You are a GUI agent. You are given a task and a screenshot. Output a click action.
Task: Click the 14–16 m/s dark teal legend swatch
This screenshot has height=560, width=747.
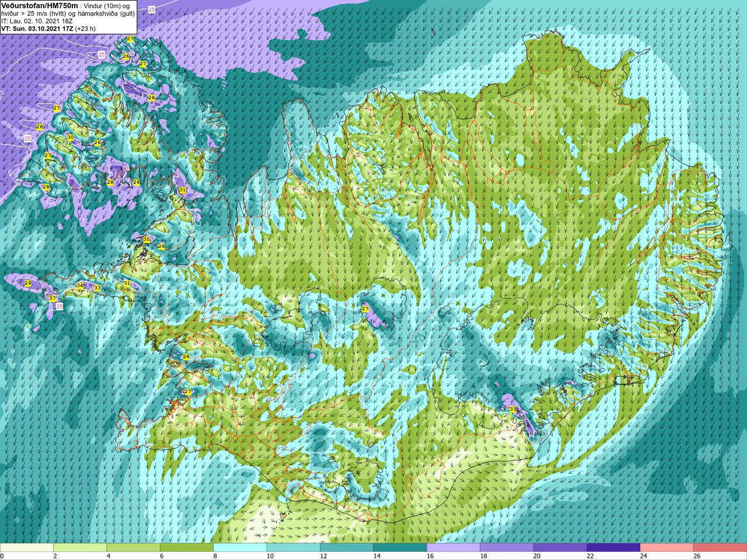coord(400,548)
